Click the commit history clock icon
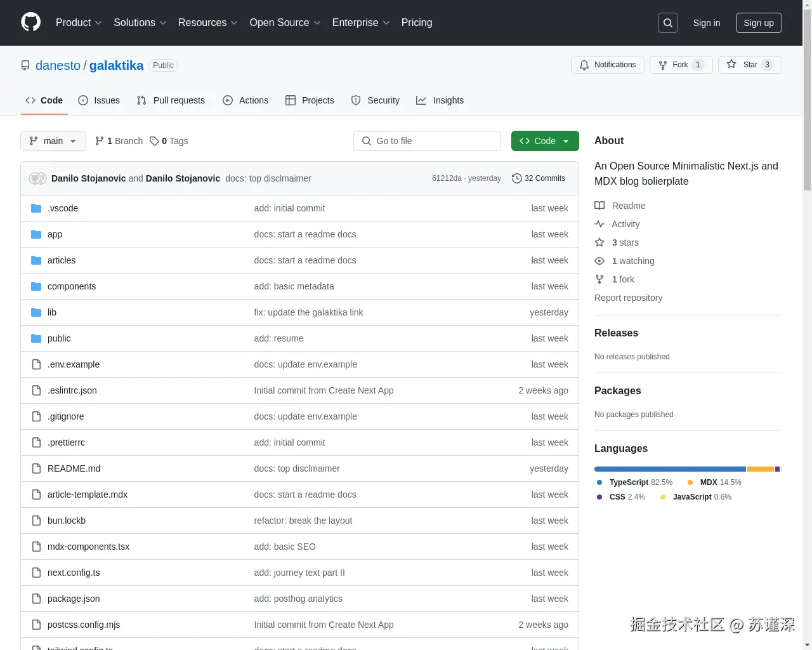 tap(516, 178)
